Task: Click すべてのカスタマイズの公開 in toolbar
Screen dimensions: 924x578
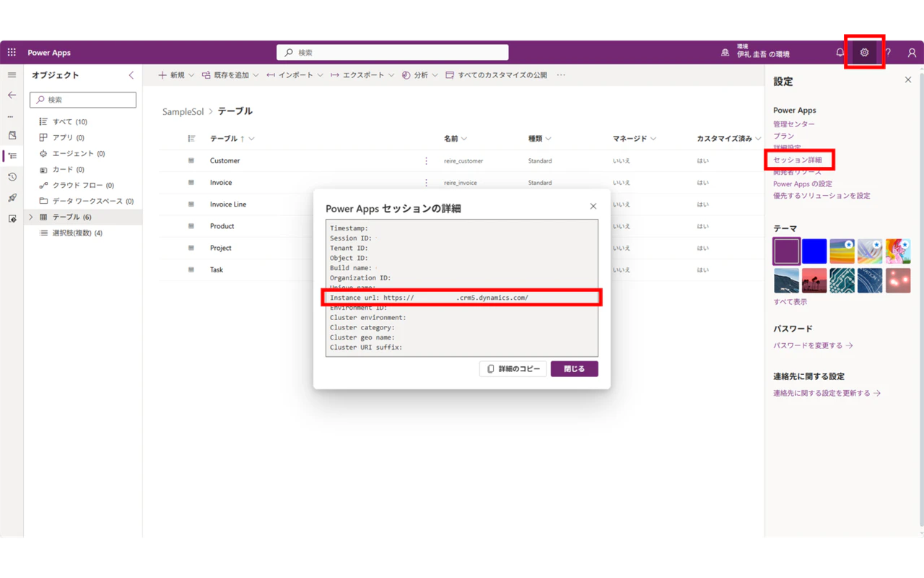Action: coord(496,75)
